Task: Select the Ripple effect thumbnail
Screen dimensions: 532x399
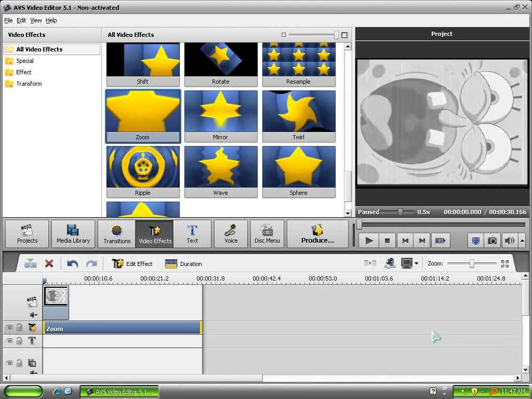Action: tap(143, 171)
